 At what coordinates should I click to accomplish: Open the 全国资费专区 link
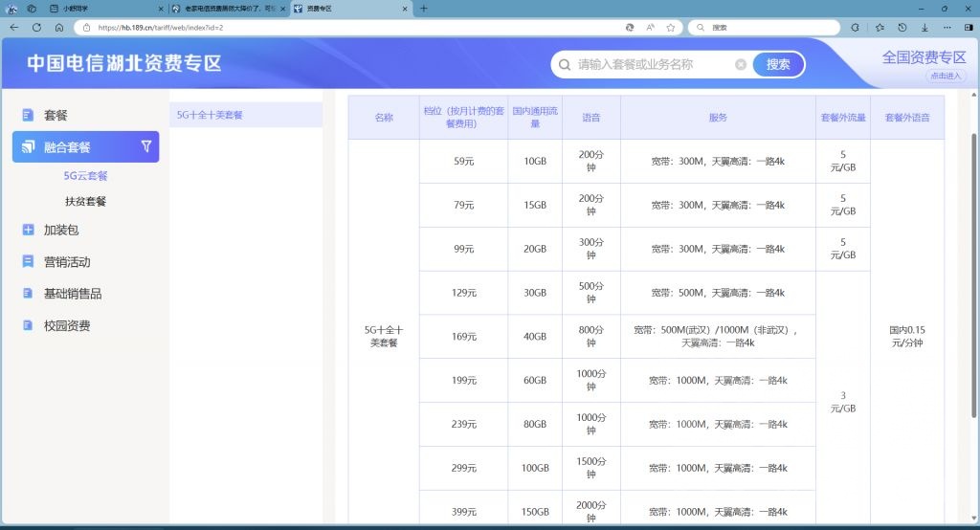coord(924,57)
